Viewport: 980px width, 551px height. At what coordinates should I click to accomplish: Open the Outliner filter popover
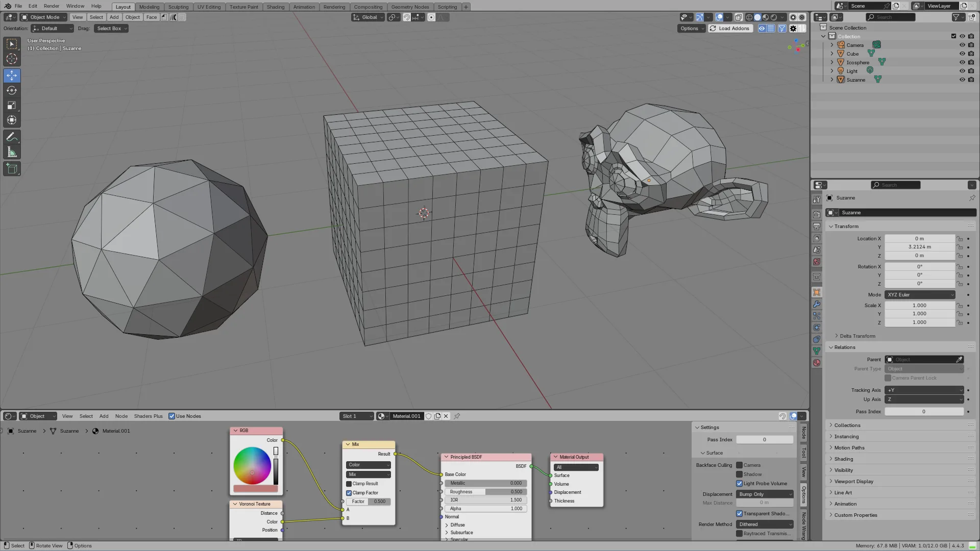(958, 17)
